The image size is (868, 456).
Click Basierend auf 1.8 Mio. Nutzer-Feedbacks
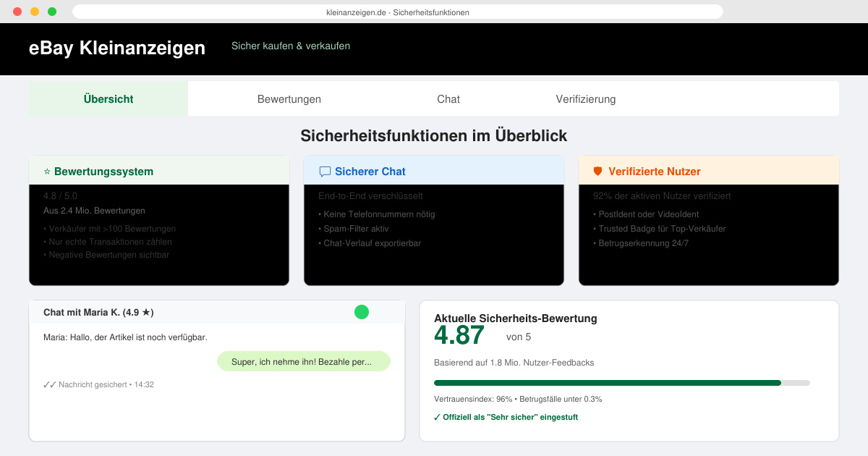[514, 363]
